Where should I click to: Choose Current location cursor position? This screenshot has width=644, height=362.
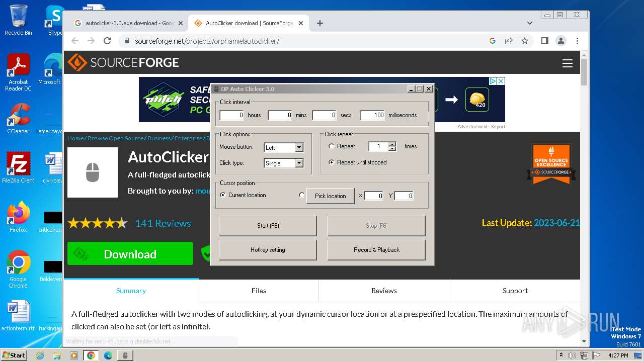(x=223, y=195)
